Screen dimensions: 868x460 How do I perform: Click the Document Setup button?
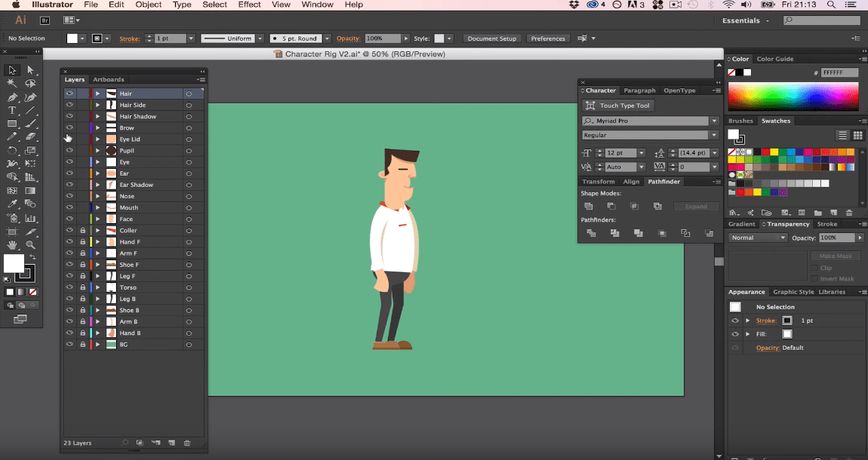[x=491, y=38]
